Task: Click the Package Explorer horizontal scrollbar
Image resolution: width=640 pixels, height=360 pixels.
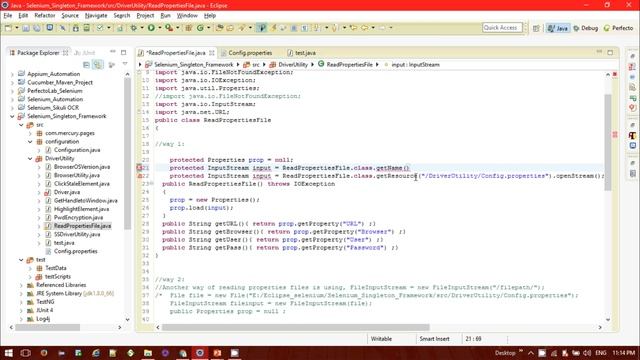Action: coord(47,327)
